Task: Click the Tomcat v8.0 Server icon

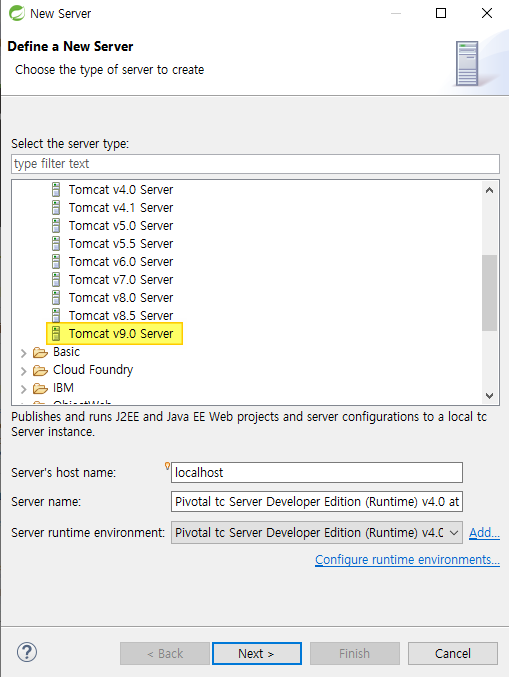Action: click(x=56, y=297)
